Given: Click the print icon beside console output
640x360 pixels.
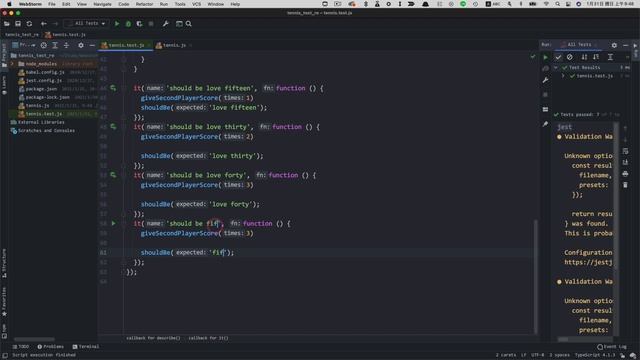Looking at the screenshot, I should click(625, 174).
